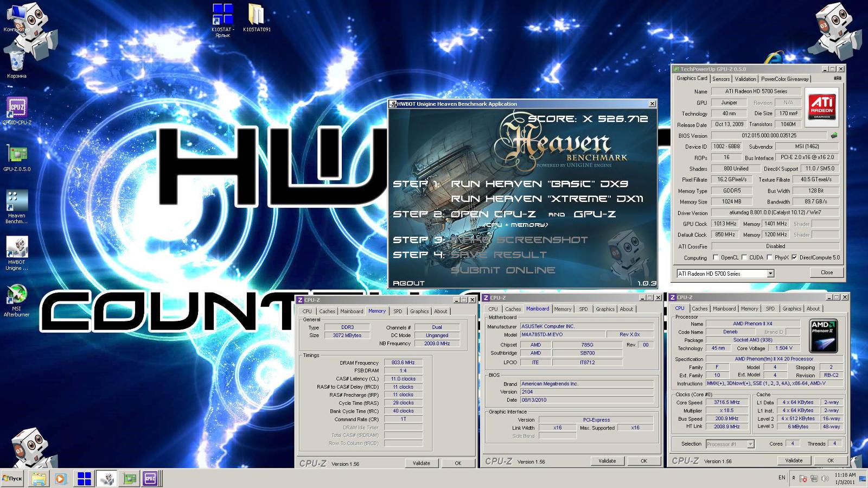The image size is (868, 488).
Task: Switch to the K10STAT taskbar button
Action: (84, 478)
